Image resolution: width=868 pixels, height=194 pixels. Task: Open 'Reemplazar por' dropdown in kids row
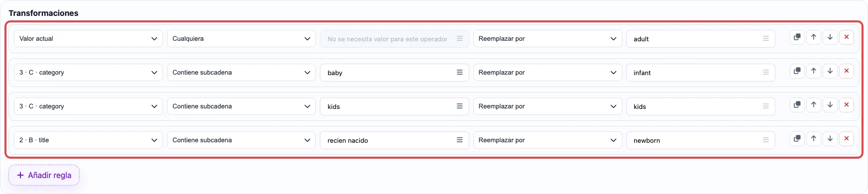548,106
